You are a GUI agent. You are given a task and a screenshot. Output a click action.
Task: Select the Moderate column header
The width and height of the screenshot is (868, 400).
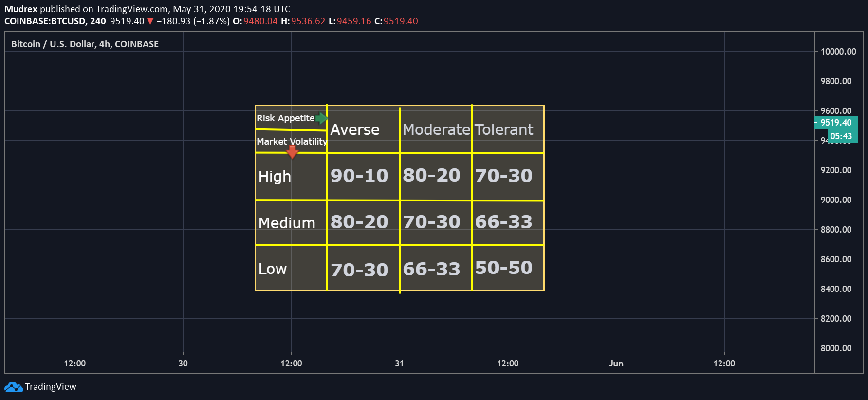click(436, 129)
